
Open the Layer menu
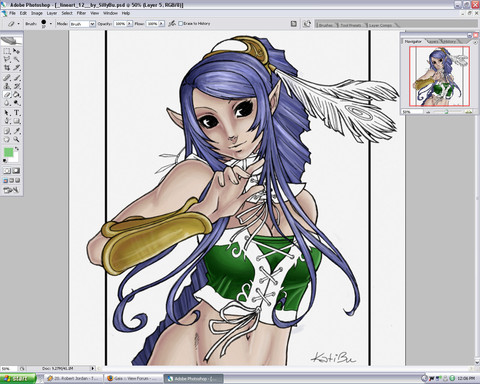point(52,13)
